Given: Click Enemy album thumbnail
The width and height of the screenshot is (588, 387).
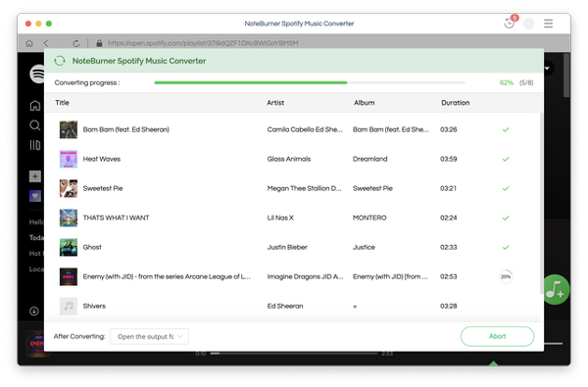Looking at the screenshot, I should [x=69, y=276].
